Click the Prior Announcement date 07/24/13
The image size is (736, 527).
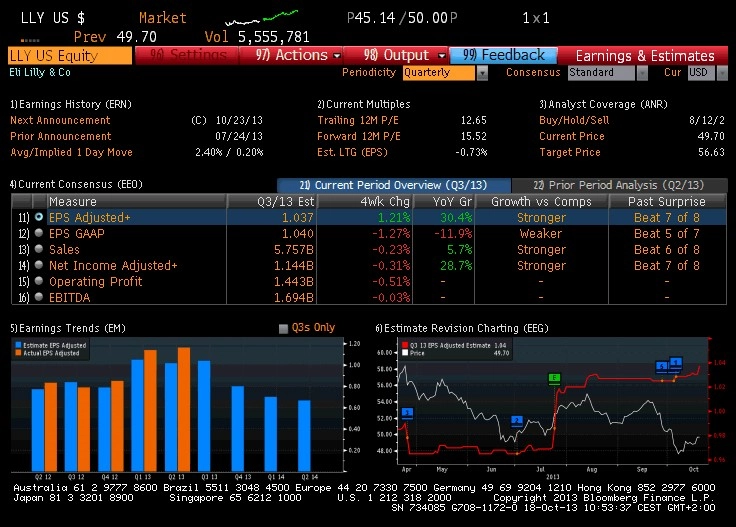(239, 136)
